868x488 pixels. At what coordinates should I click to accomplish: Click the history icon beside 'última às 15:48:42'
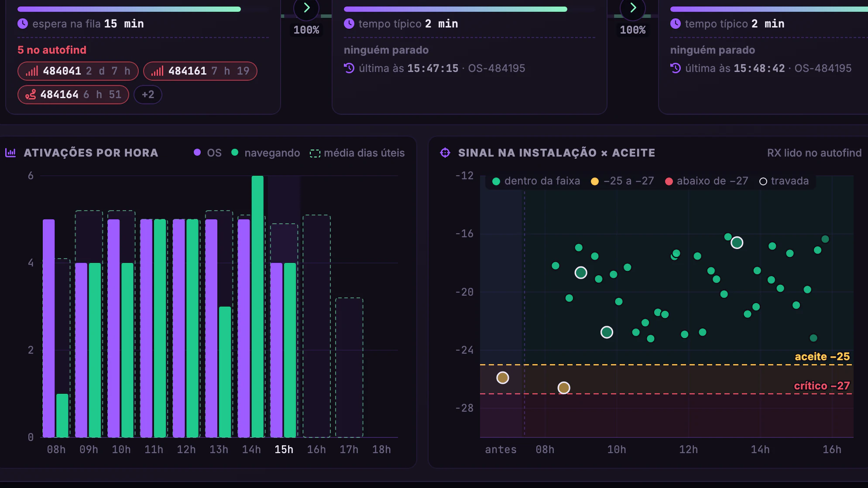point(676,68)
